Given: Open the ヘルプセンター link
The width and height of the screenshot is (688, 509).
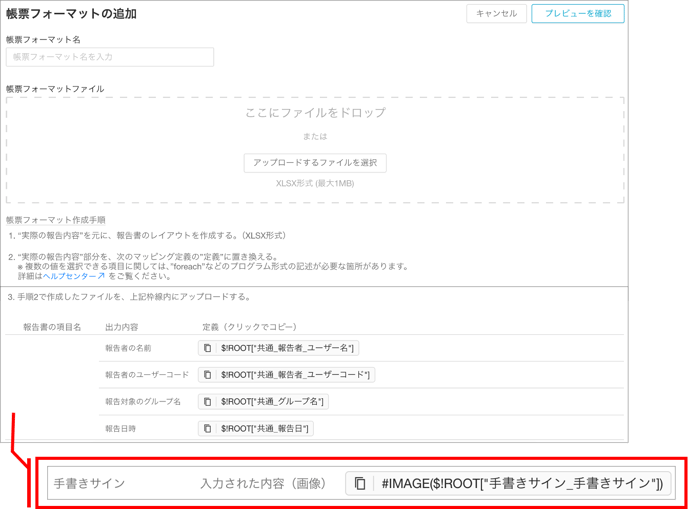Looking at the screenshot, I should click(74, 276).
